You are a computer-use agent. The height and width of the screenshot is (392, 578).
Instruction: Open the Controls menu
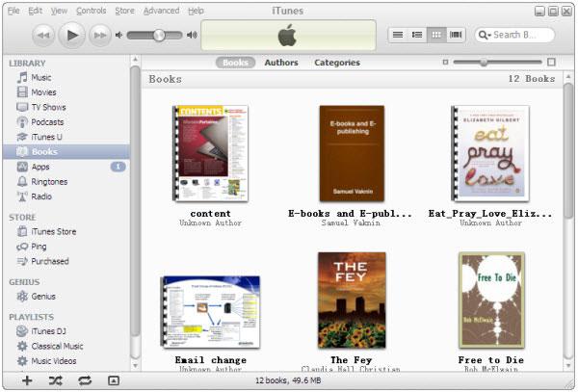tap(92, 11)
